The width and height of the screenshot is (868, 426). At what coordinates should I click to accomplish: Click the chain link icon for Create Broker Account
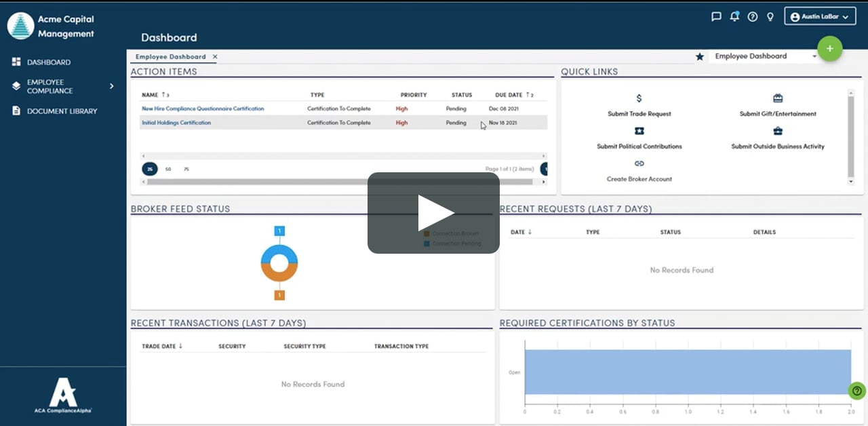[639, 163]
